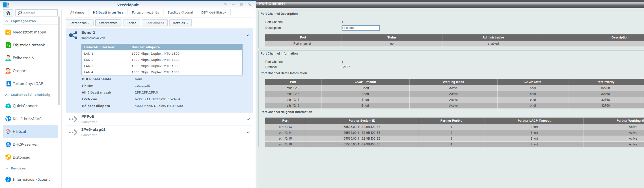This screenshot has width=644, height=188.
Task: Click the IP address 10.1.1.25
Action: point(143,86)
